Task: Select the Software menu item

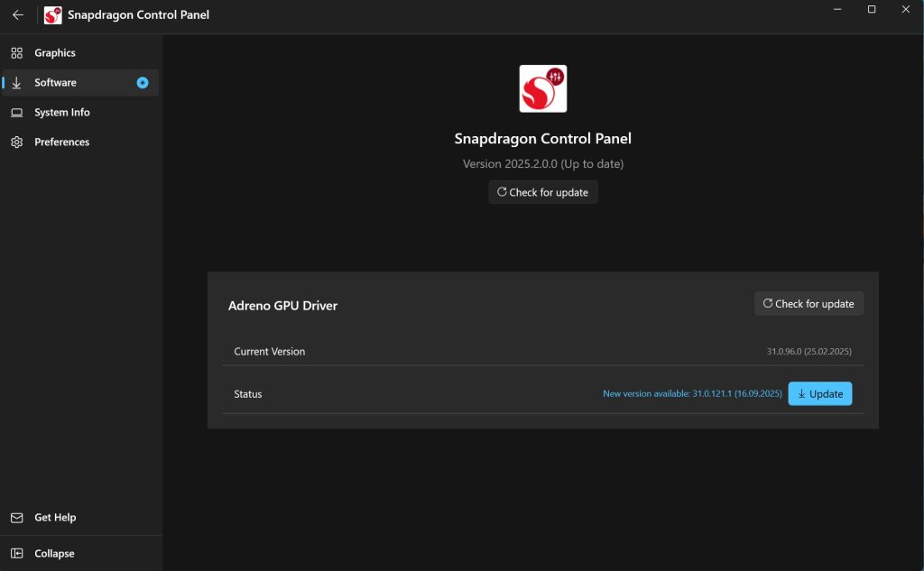Action: tap(56, 83)
